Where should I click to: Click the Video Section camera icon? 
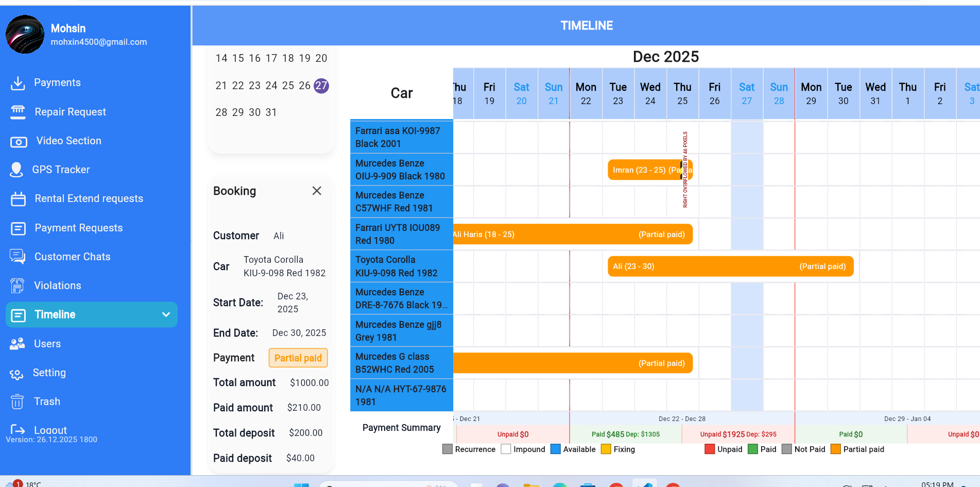pyautogui.click(x=19, y=141)
